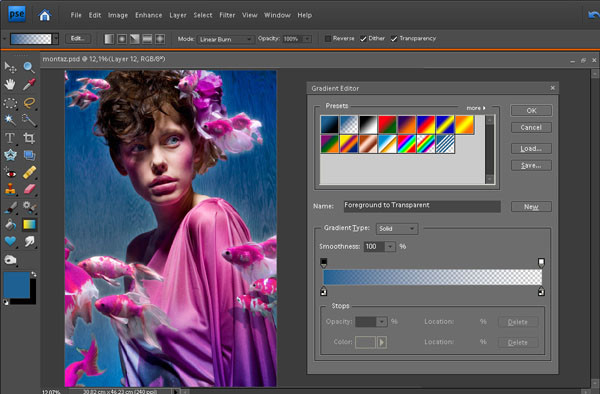Screen dimensions: 600x394
Task: Select the Cookie Cutter star tool
Action: pyautogui.click(x=10, y=155)
